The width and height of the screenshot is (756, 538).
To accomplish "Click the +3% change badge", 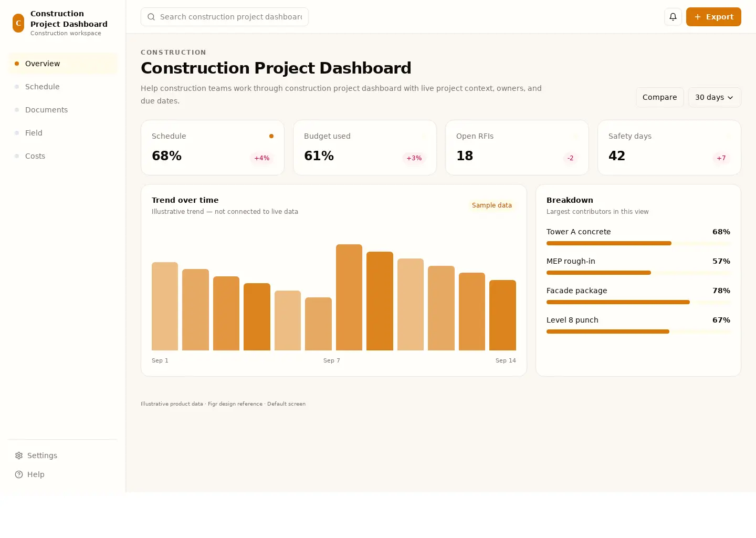I will pyautogui.click(x=414, y=158).
